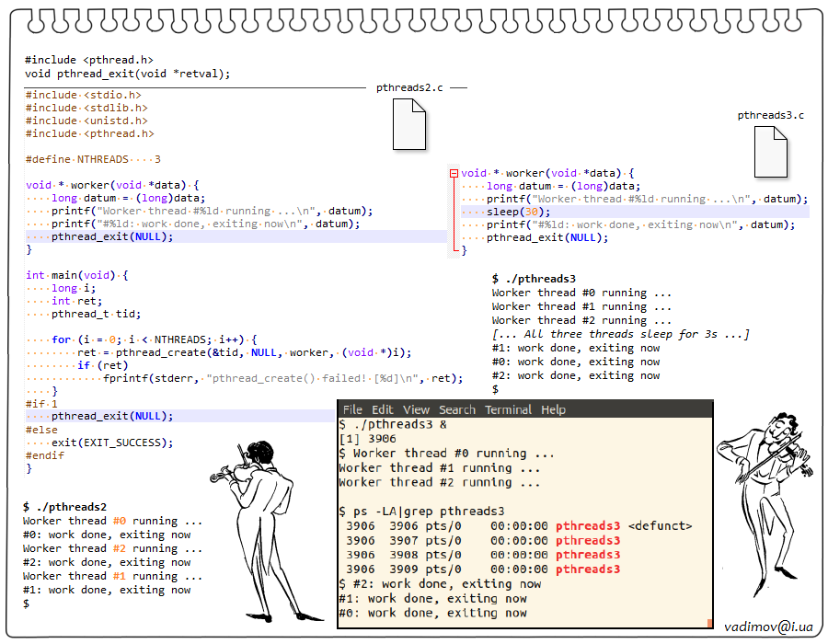828x644 pixels.
Task: Click the pthreads3.c filename label
Action: 770,115
